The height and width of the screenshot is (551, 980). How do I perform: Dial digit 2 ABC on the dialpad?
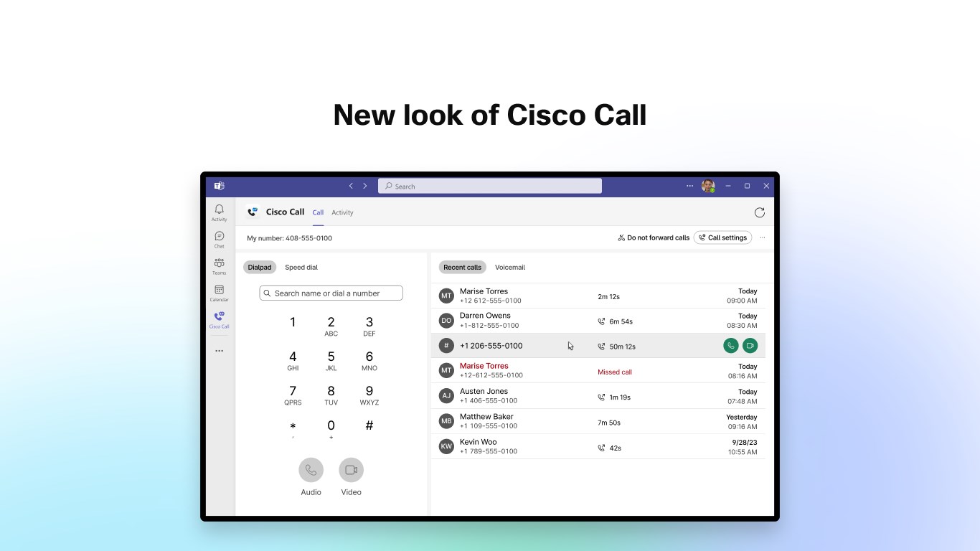331,326
